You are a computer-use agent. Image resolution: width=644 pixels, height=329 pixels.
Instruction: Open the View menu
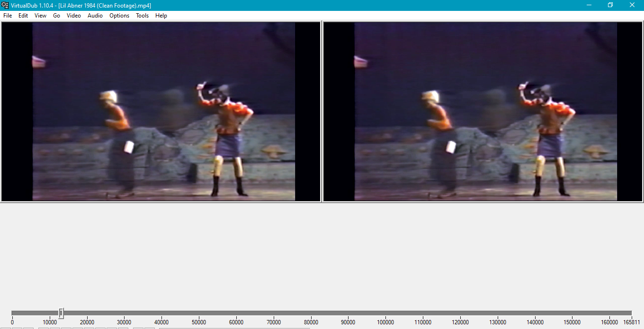[x=40, y=16]
